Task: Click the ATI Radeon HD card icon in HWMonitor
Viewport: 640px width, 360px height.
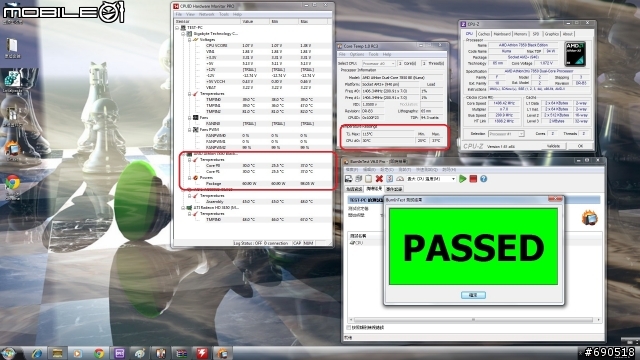Action: [189, 207]
